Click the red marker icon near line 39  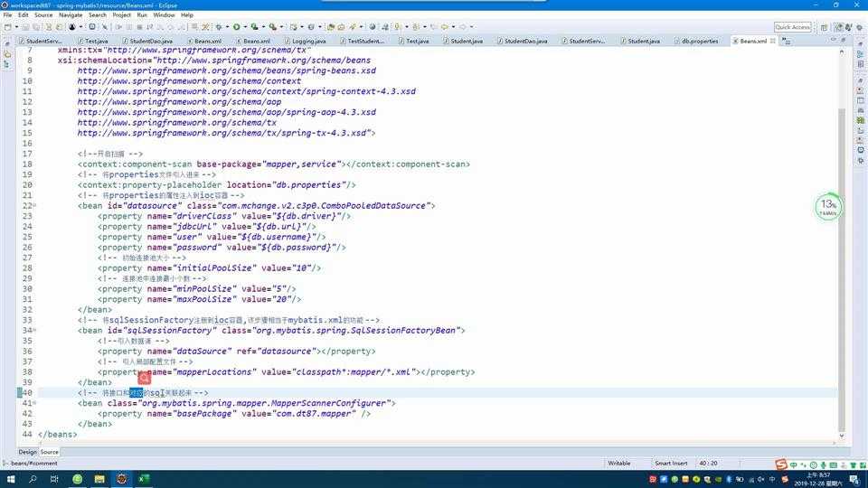(x=145, y=378)
